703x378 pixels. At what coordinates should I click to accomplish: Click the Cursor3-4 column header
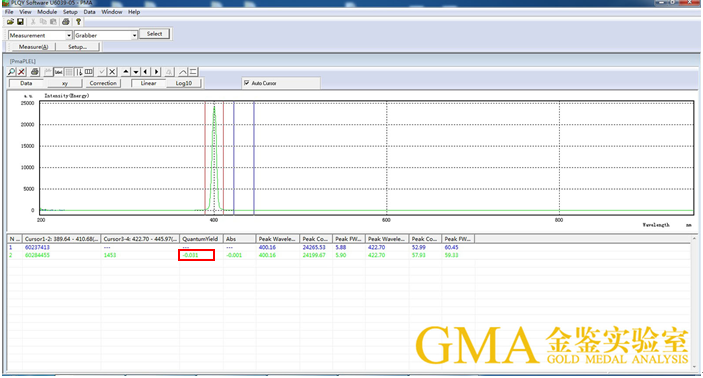tap(140, 239)
